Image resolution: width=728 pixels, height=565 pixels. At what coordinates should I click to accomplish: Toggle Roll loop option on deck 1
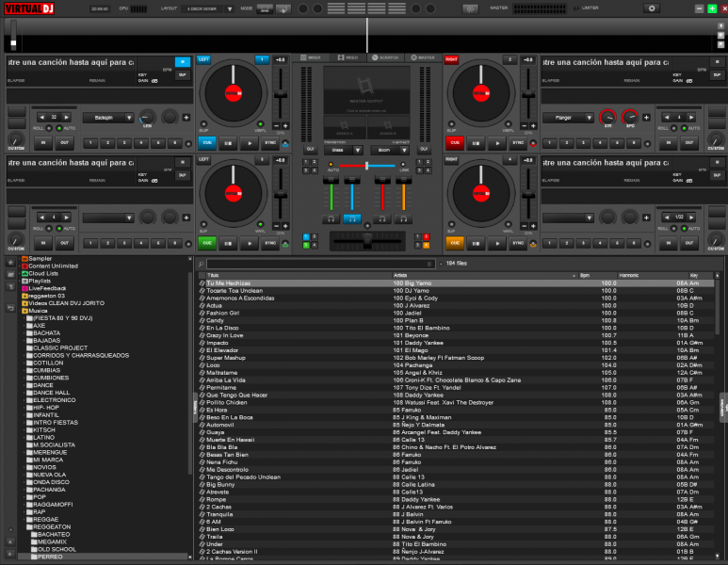pyautogui.click(x=49, y=128)
